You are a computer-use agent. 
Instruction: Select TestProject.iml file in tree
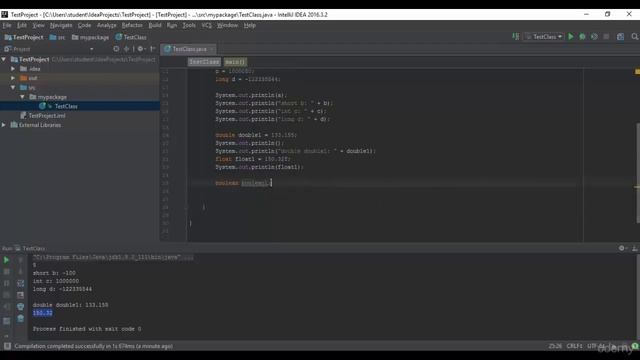click(x=47, y=116)
